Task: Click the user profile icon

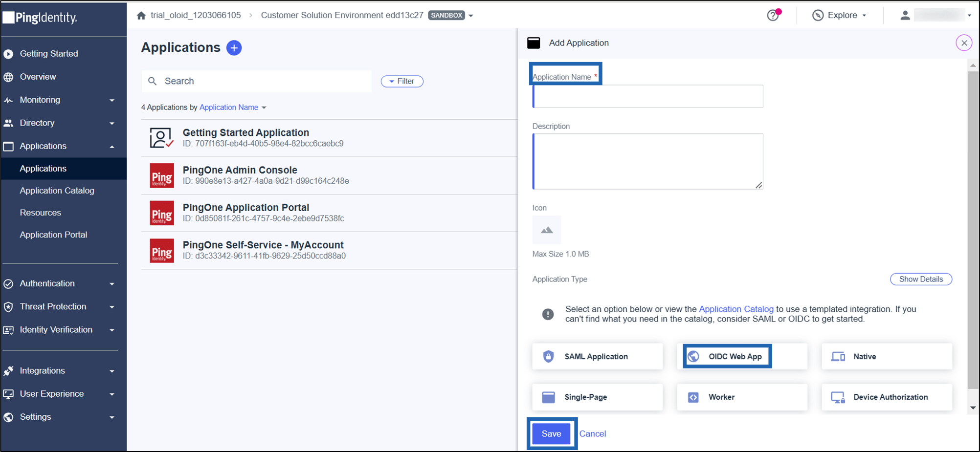Action: tap(905, 15)
